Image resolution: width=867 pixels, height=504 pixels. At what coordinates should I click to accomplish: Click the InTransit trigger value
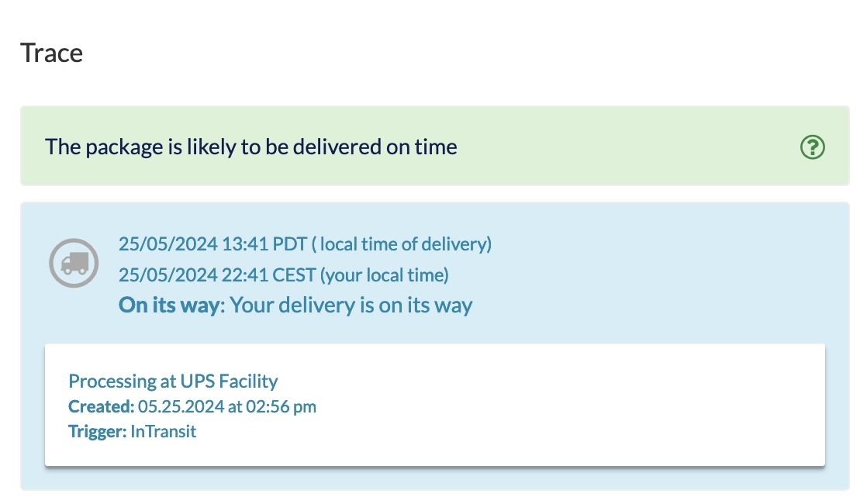tap(164, 431)
